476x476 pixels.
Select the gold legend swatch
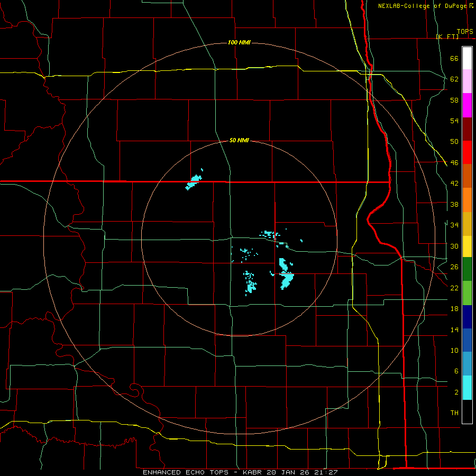pyautogui.click(x=467, y=224)
